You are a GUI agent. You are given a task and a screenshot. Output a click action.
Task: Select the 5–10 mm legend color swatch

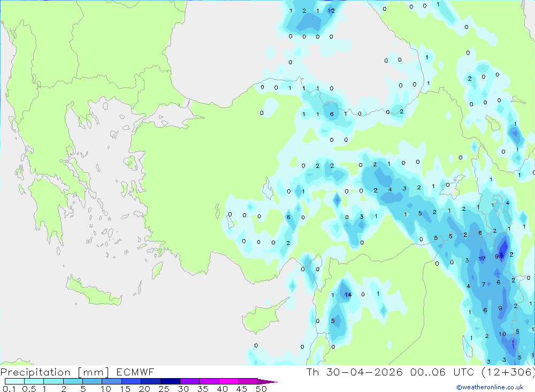tap(92, 381)
